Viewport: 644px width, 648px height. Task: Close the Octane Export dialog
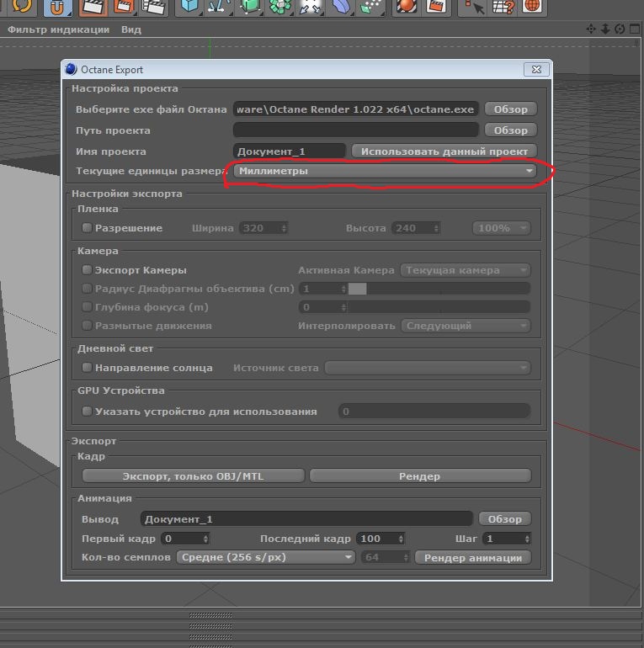tap(536, 69)
